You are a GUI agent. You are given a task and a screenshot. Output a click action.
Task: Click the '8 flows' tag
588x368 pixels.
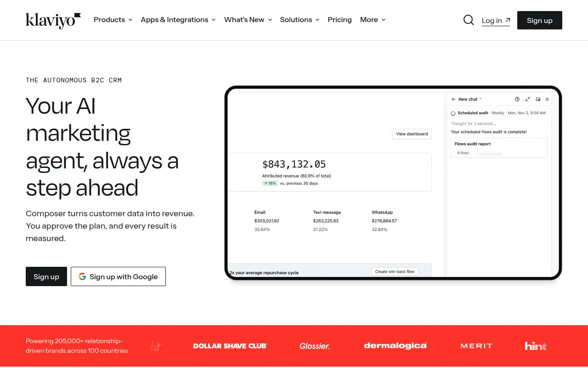(x=463, y=153)
